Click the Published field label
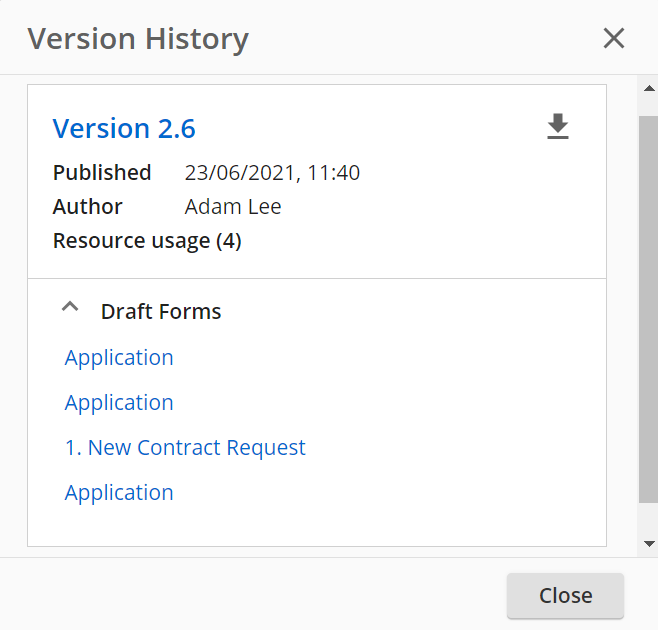Image resolution: width=658 pixels, height=630 pixels. coord(102,173)
